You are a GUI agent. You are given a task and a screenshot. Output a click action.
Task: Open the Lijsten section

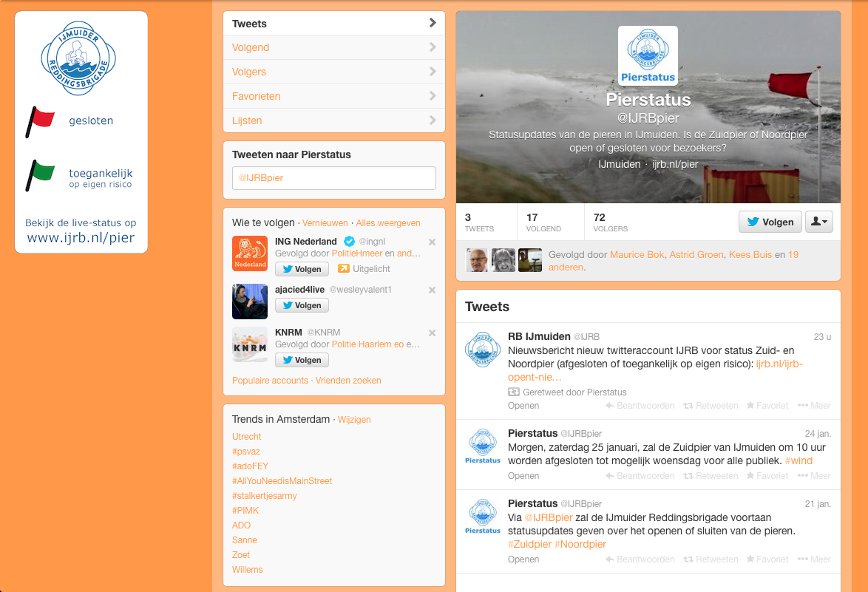(333, 120)
